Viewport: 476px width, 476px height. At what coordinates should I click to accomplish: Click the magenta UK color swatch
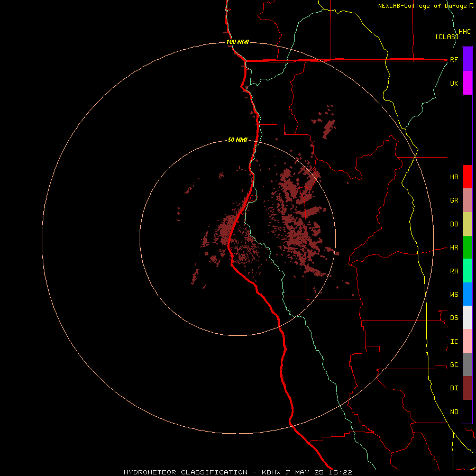(x=467, y=83)
